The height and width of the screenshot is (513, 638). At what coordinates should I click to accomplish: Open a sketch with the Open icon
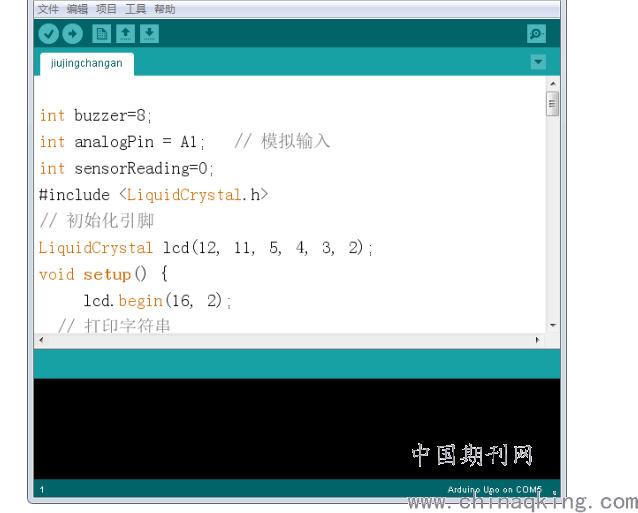coord(125,34)
